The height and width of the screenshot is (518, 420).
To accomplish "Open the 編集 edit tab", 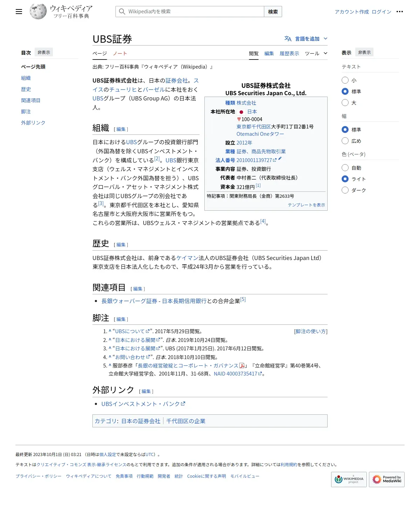I will (x=269, y=53).
